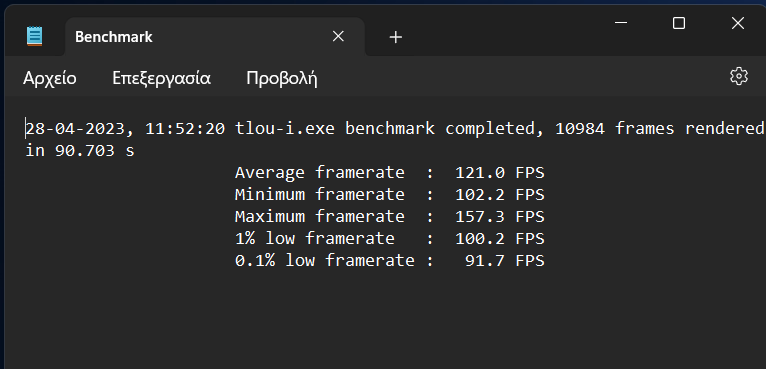The width and height of the screenshot is (766, 369).
Task: Click the Notepad app icon in title bar
Action: pyautogui.click(x=35, y=36)
